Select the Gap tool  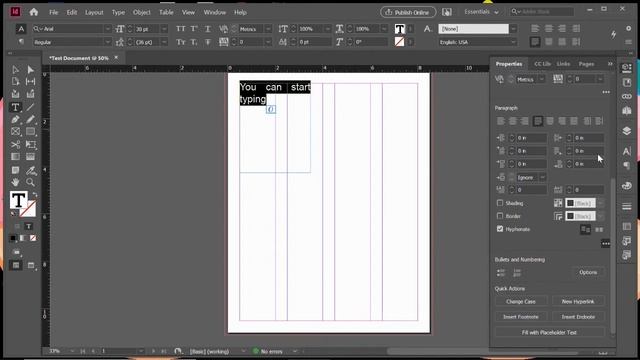pyautogui.click(x=30, y=82)
